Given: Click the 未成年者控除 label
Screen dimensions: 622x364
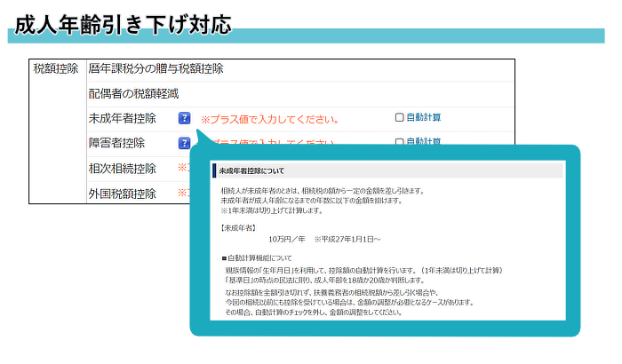Looking at the screenshot, I should click(122, 118).
